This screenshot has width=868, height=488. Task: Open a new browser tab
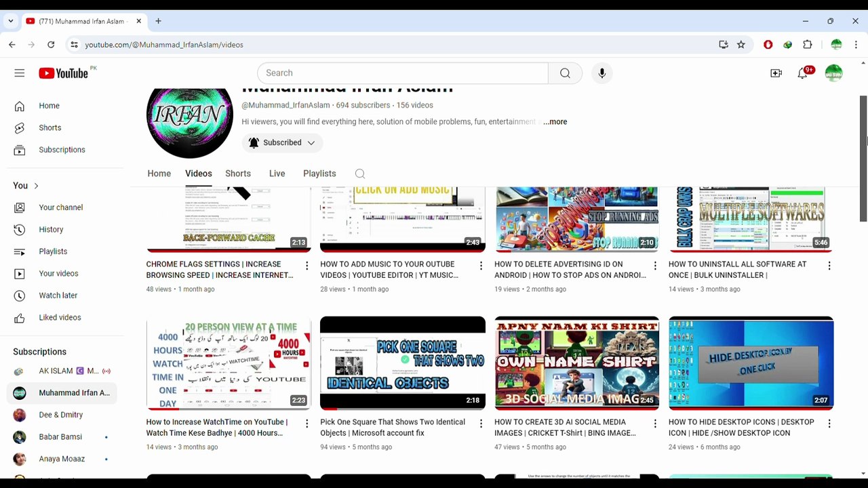[x=158, y=21]
